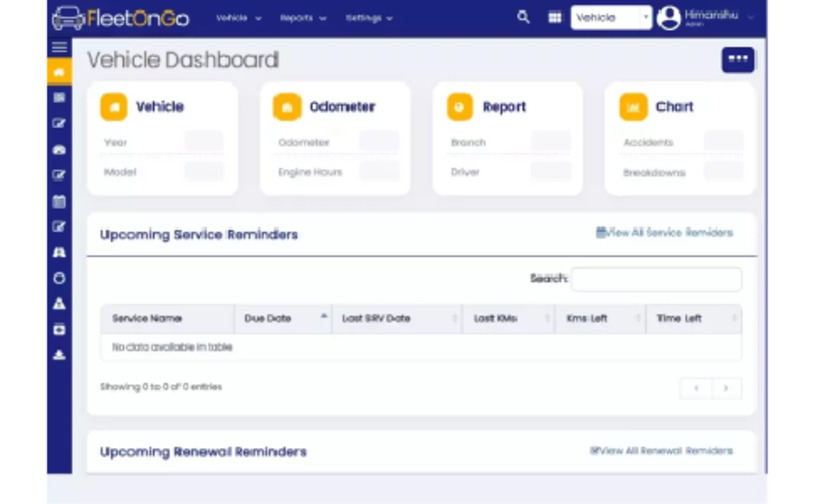Open the search magnifier in top bar
Screen dimensions: 840x504
(x=523, y=17)
